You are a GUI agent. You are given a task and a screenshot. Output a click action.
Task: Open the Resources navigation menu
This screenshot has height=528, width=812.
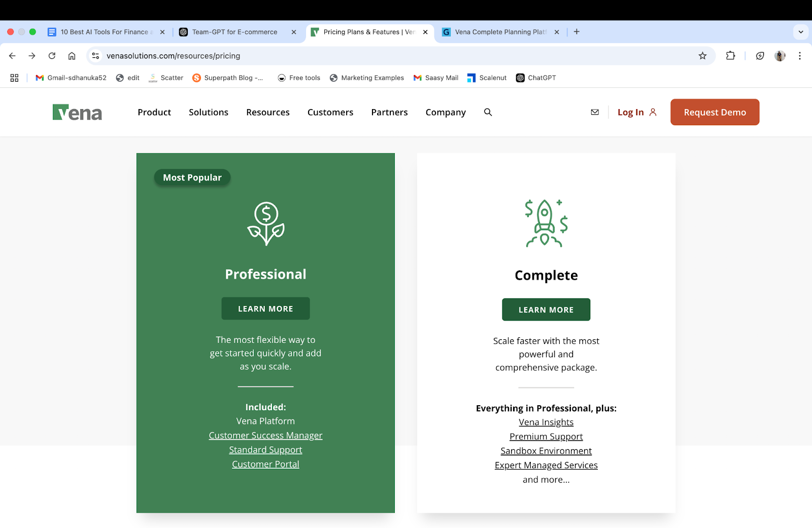pyautogui.click(x=268, y=112)
